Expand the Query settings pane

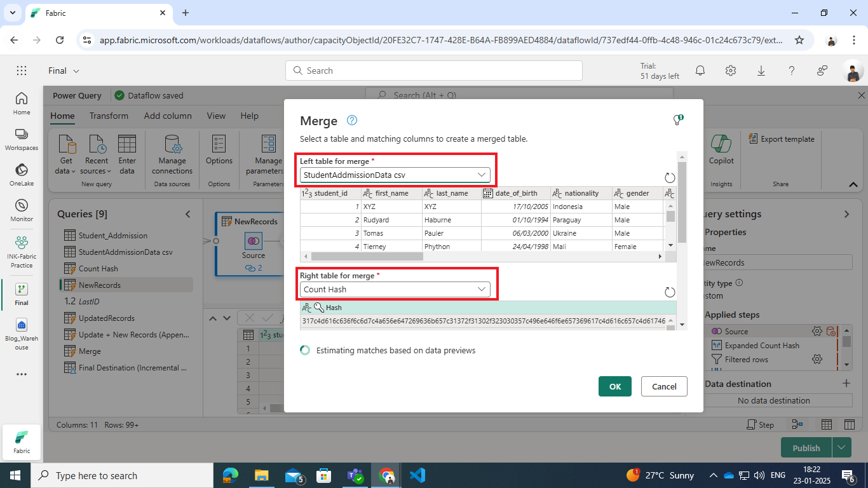pyautogui.click(x=846, y=214)
